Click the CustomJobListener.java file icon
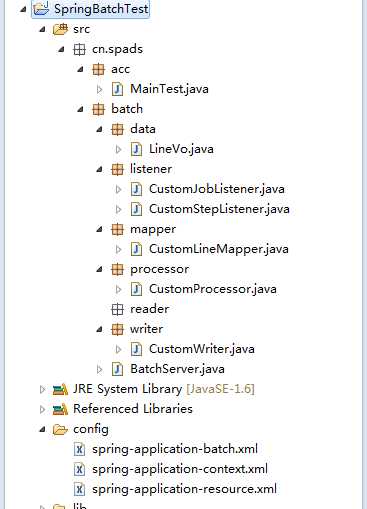This screenshot has width=367, height=509. [x=136, y=189]
